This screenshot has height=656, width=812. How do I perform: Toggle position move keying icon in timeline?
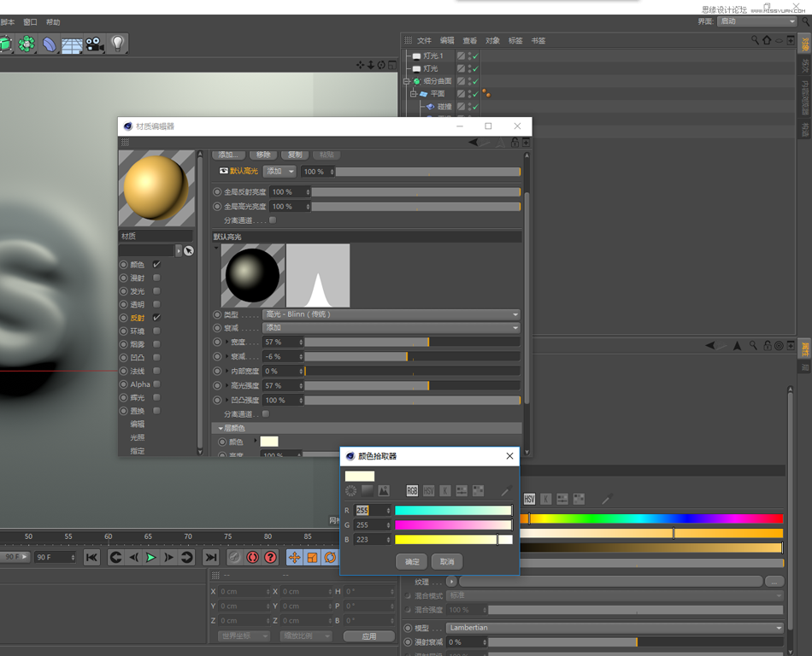click(294, 557)
